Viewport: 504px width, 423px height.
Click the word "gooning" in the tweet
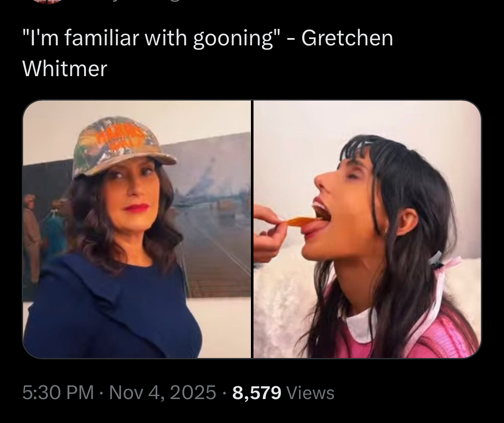pos(233,38)
